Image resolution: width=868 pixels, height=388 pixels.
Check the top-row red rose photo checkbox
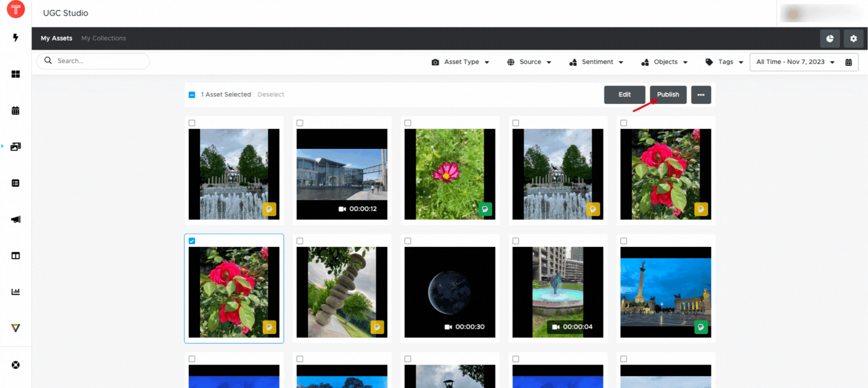click(x=624, y=123)
